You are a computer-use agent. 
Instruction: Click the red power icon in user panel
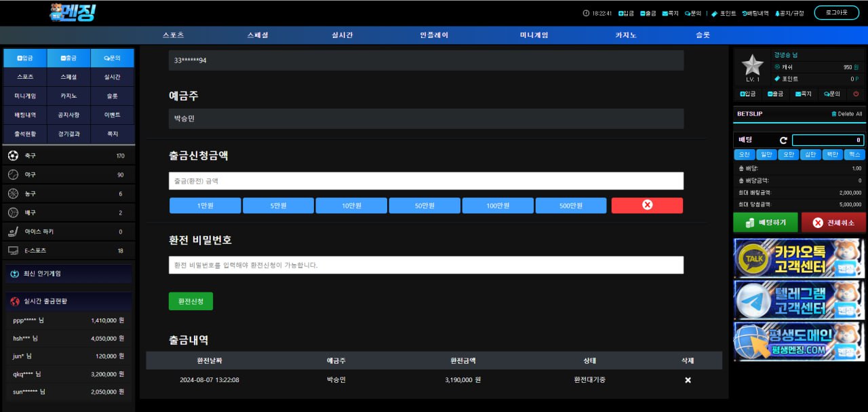coord(856,94)
